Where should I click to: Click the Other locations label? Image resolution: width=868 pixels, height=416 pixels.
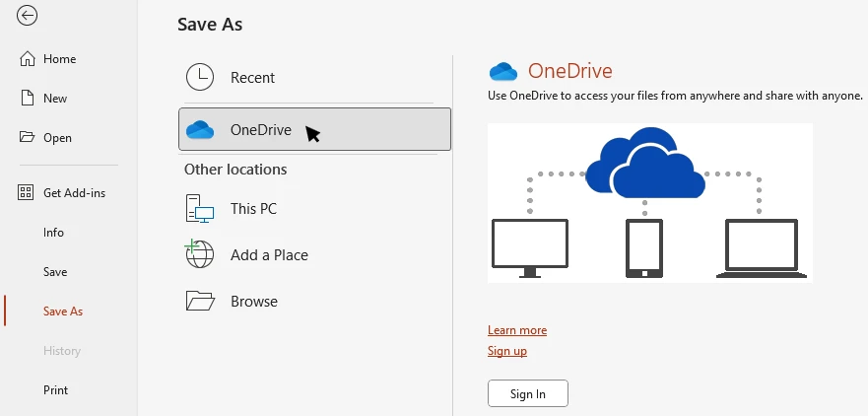(235, 169)
